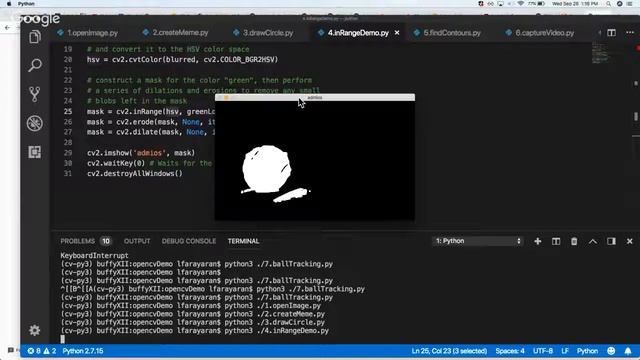Viewport: 640px width, 360px height.
Task: Click the terminal line running ./4.inRangeDemo.py
Action: point(195,331)
